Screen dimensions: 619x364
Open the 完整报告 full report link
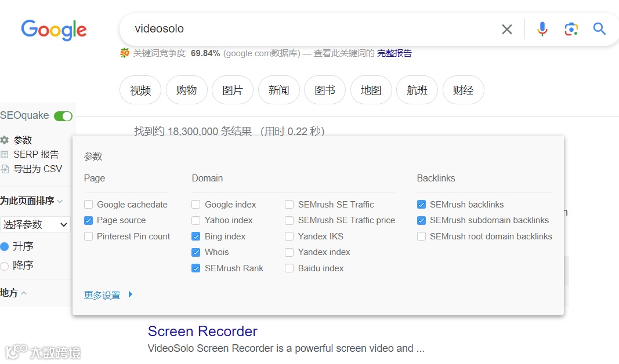pyautogui.click(x=394, y=53)
